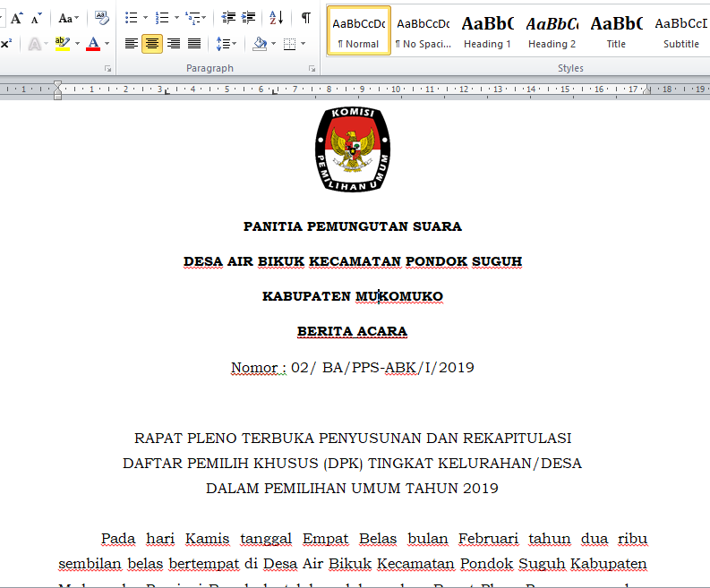Viewport: 710px width, 588px height.
Task: Open Line and Paragraph Spacing menu
Action: tap(226, 44)
